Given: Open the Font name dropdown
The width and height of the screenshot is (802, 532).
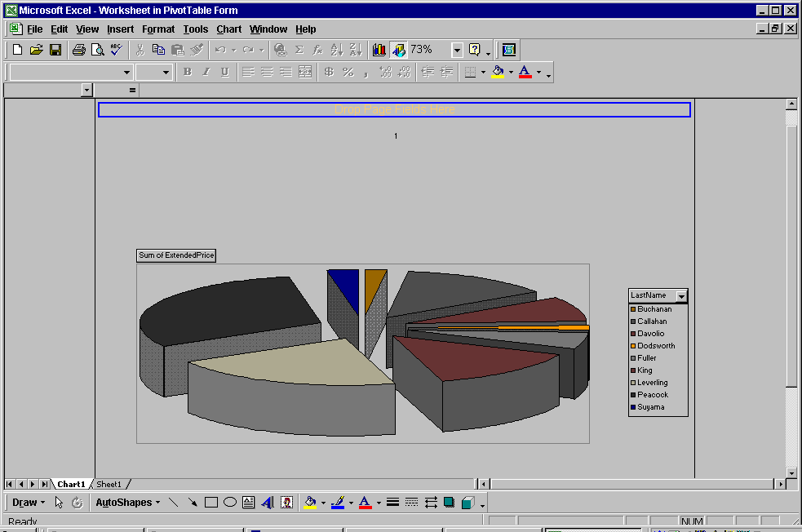Looking at the screenshot, I should (126, 73).
